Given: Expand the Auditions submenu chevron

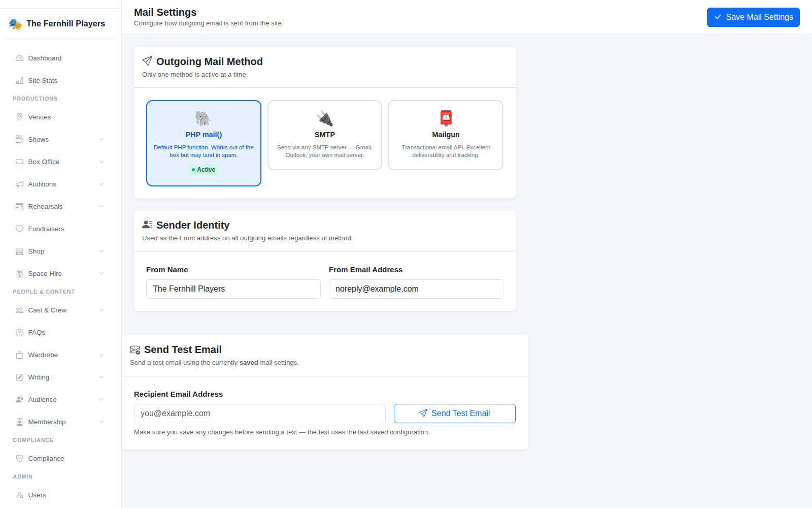Looking at the screenshot, I should [x=101, y=184].
